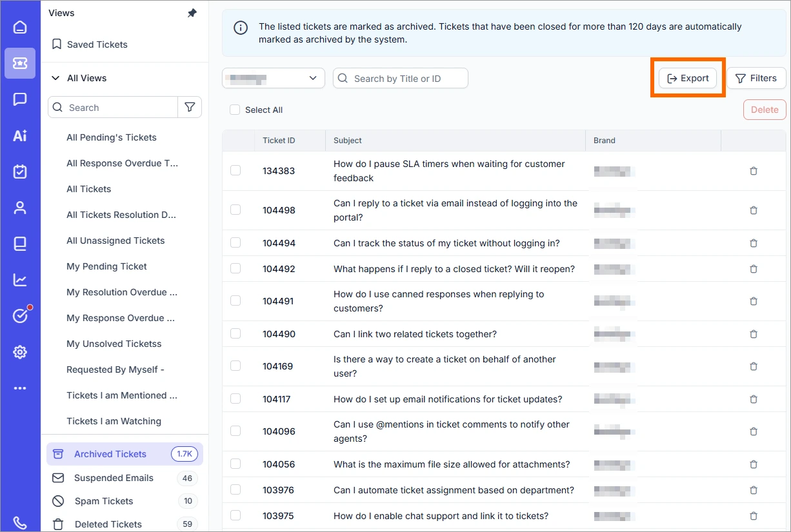Open settings gear icon in sidebar

tap(20, 352)
